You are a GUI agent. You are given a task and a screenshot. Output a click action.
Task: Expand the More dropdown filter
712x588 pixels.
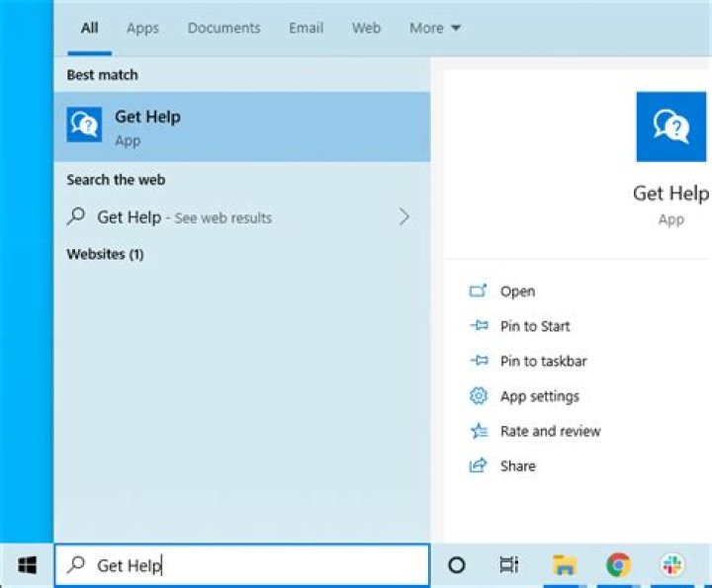[435, 28]
